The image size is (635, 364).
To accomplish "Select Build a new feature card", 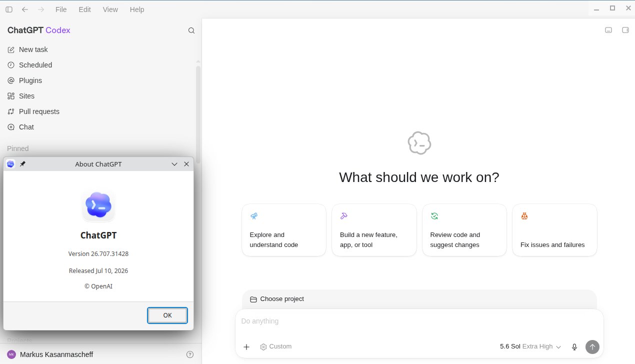I will tap(374, 230).
